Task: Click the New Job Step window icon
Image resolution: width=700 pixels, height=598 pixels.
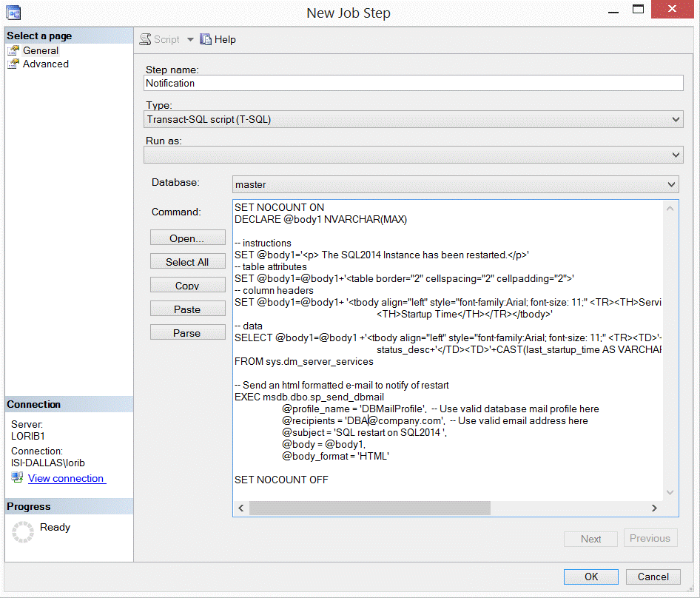Action: pyautogui.click(x=13, y=12)
